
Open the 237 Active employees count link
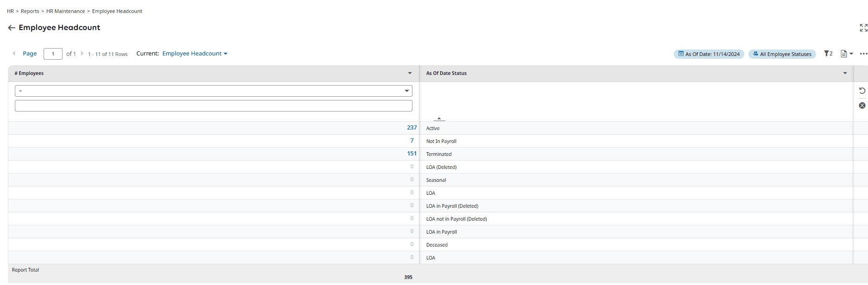pyautogui.click(x=412, y=128)
